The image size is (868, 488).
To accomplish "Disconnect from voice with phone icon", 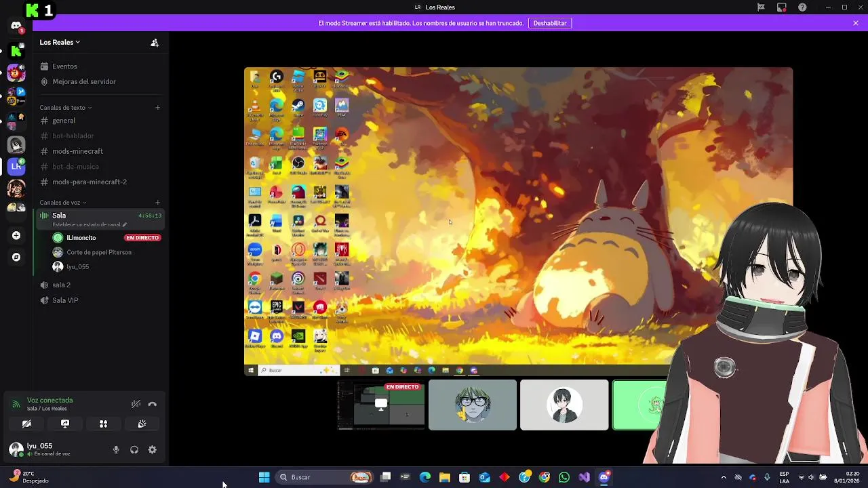I will pyautogui.click(x=153, y=404).
